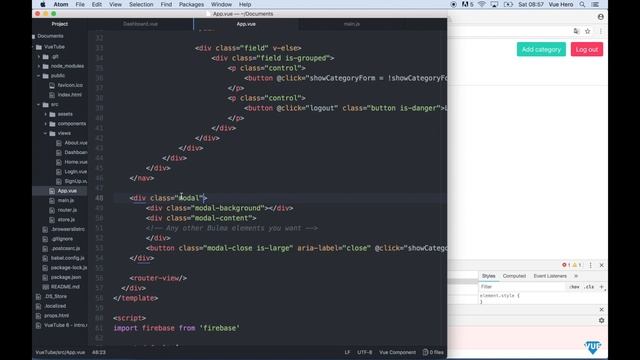Open package-lock.json in the tree
Screen dimensions: 640x360
click(x=69, y=268)
